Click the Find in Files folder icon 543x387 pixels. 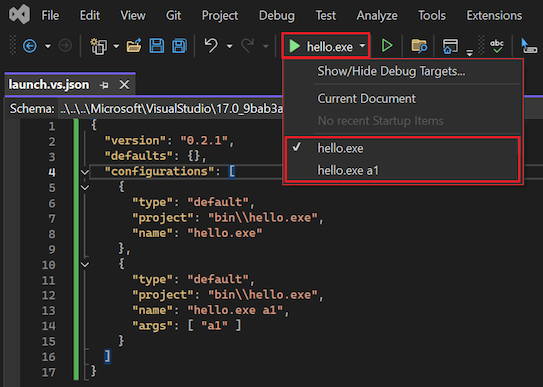(419, 46)
